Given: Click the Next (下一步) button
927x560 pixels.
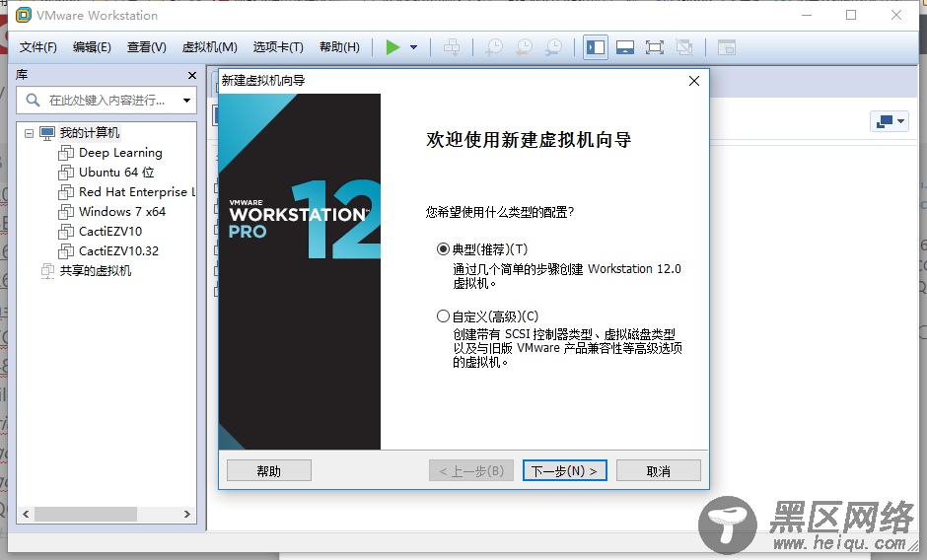Looking at the screenshot, I should (x=565, y=470).
